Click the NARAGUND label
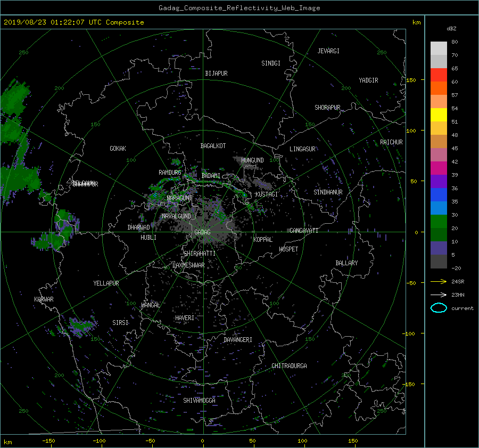 (180, 198)
